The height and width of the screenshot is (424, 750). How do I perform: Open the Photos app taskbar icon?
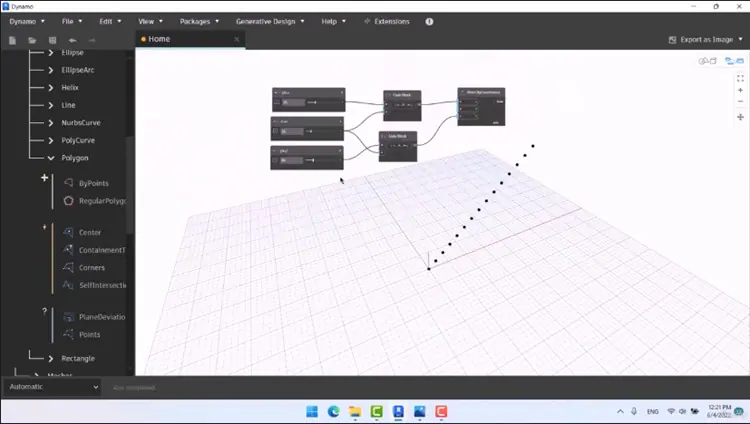pos(419,412)
